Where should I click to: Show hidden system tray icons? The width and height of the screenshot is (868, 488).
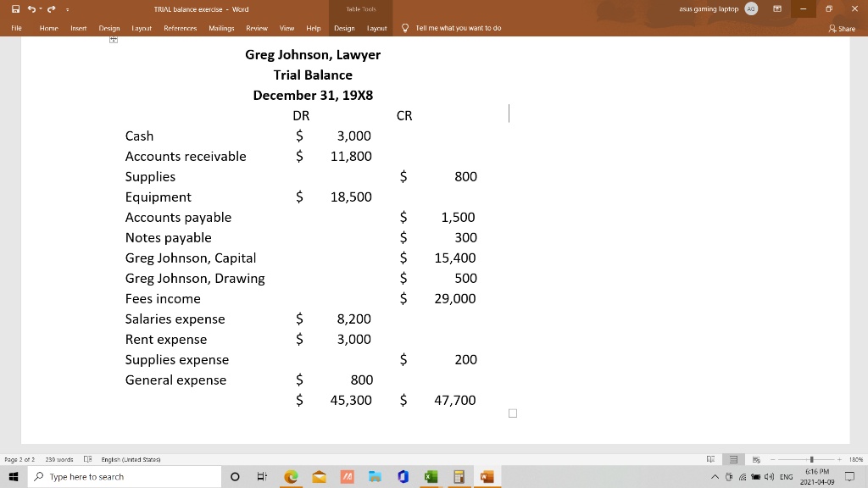pyautogui.click(x=715, y=477)
